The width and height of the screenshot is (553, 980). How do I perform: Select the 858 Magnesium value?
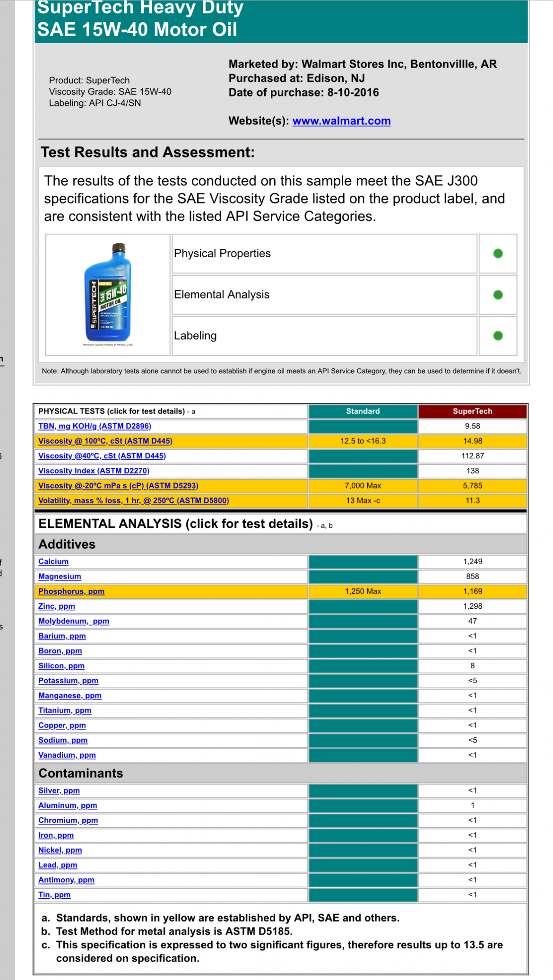[x=473, y=577]
